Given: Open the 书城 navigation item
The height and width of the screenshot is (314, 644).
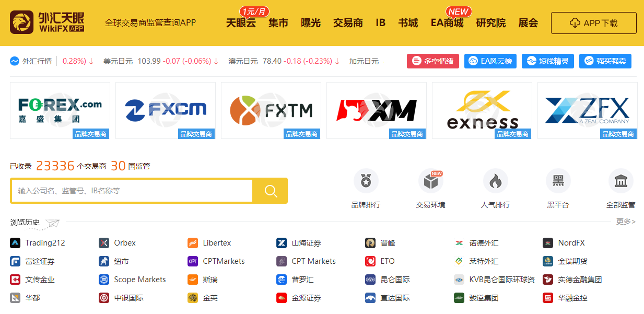Looking at the screenshot, I should (408, 23).
